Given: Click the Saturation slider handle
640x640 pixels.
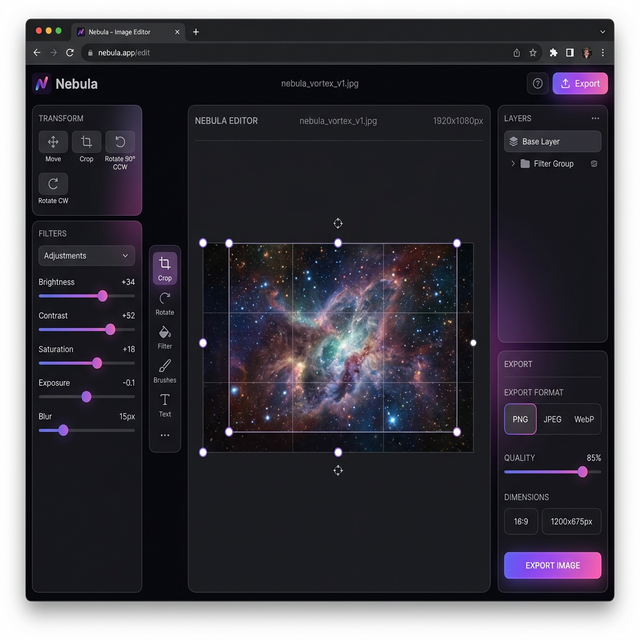Looking at the screenshot, I should (x=97, y=363).
